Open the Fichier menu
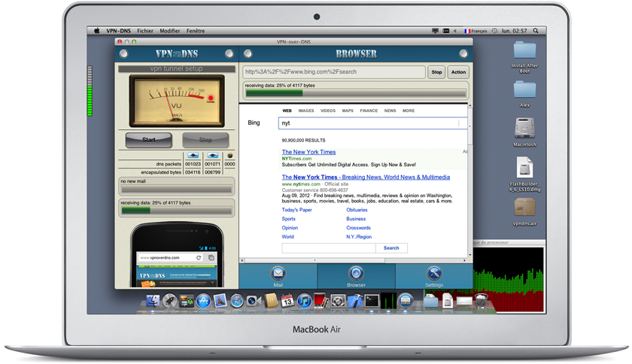 (x=145, y=31)
